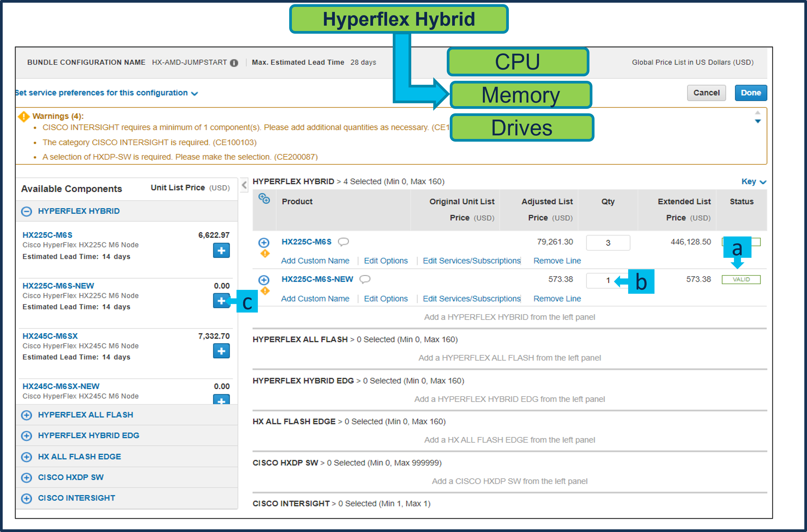Viewport: 807px width, 532px height.
Task: Expand HX225C-M6S selected line details
Action: pos(264,242)
